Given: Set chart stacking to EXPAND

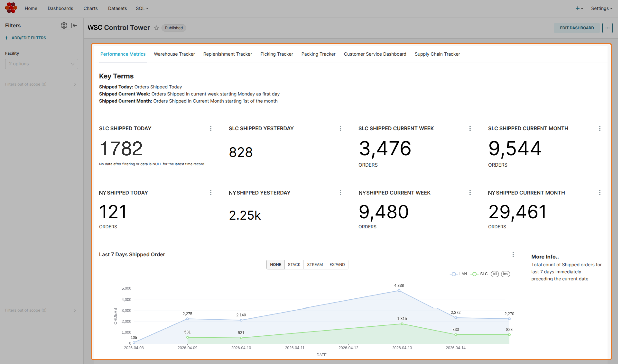Looking at the screenshot, I should pyautogui.click(x=337, y=264).
